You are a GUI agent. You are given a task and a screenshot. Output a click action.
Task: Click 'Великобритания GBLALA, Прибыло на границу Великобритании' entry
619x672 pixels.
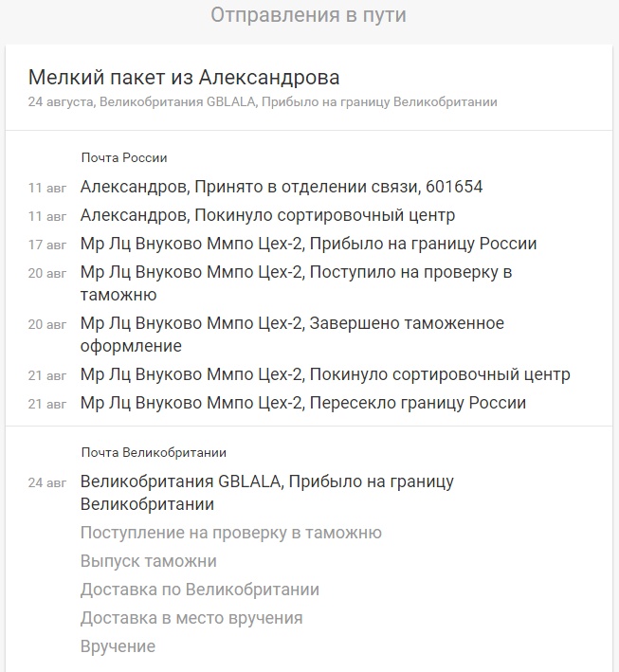(x=267, y=493)
